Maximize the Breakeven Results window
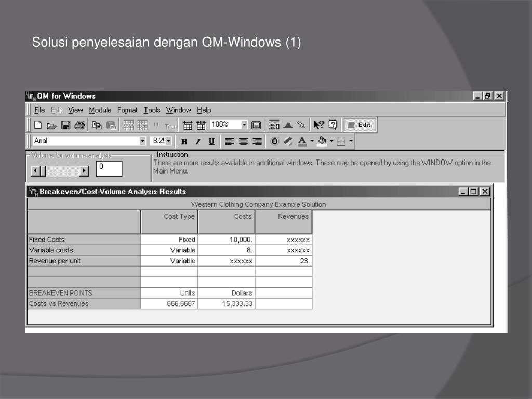This screenshot has height=399, width=532. click(474, 191)
